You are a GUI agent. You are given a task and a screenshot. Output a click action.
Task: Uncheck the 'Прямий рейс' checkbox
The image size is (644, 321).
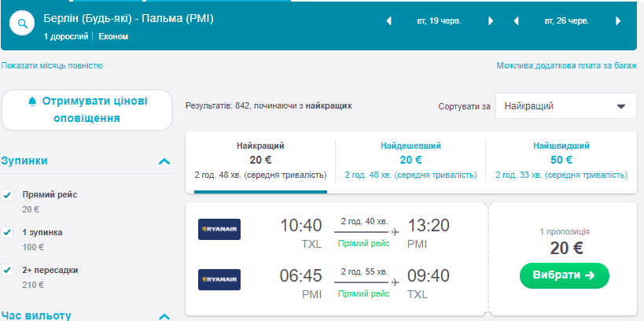[7, 194]
